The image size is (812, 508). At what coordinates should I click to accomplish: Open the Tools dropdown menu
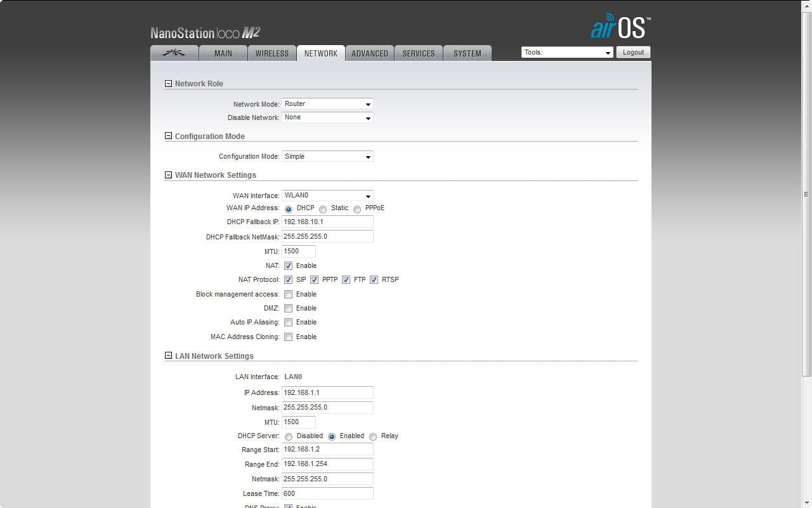pyautogui.click(x=567, y=53)
